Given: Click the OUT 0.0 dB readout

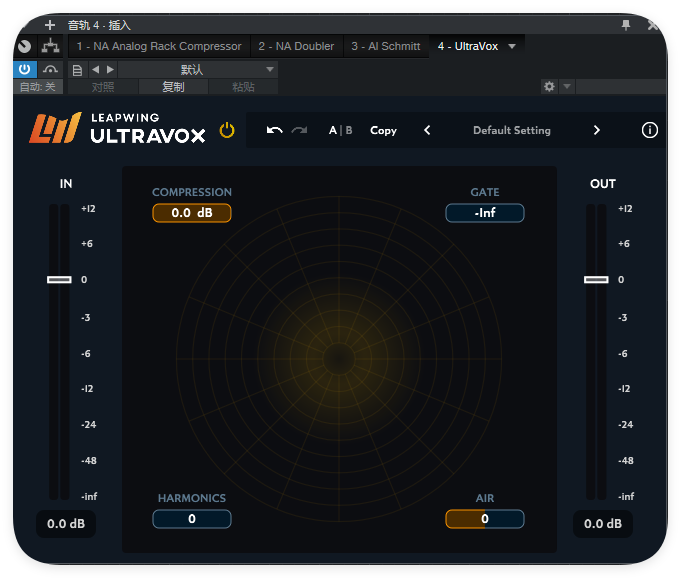Looking at the screenshot, I should [603, 524].
